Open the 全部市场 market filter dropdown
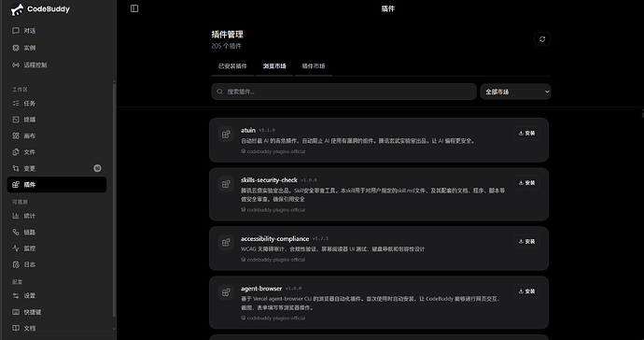This screenshot has width=644, height=340. 515,92
